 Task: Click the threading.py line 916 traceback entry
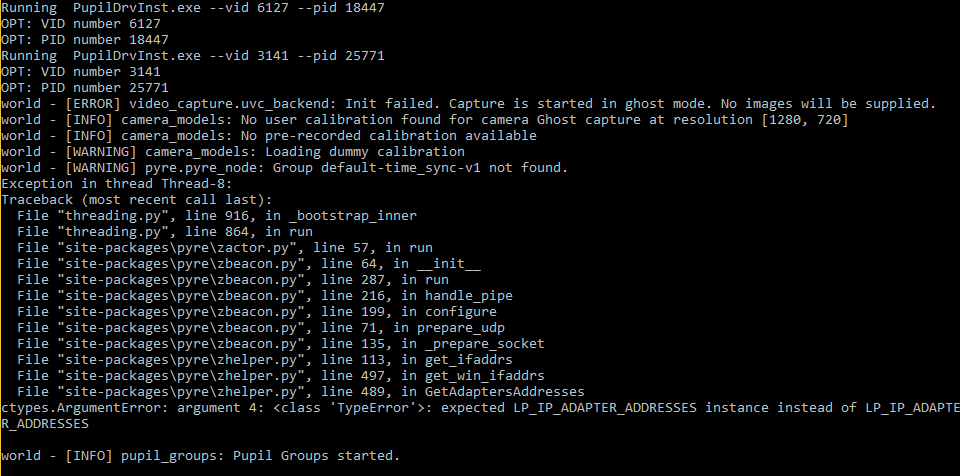tap(217, 215)
